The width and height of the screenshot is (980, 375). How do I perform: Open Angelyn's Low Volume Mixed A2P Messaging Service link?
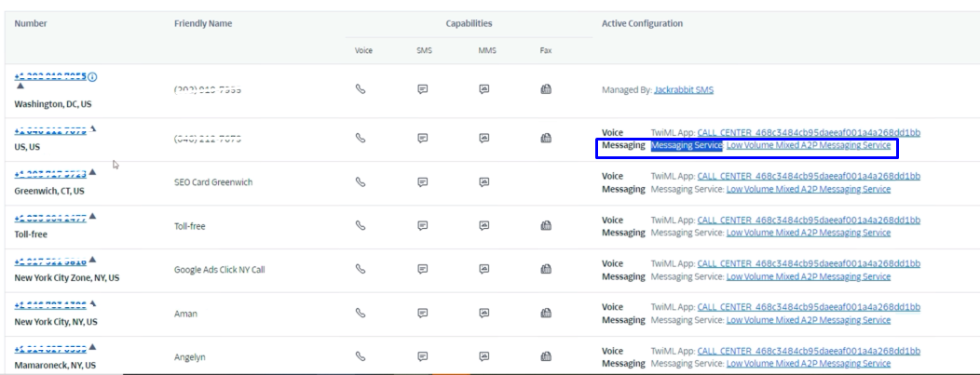coord(808,364)
